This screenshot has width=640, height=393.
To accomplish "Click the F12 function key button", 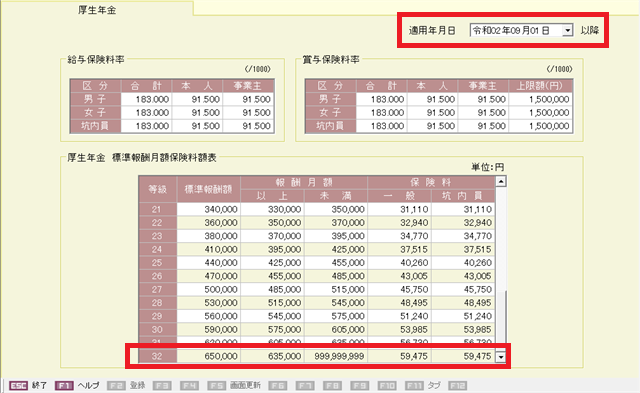I will click(x=457, y=386).
